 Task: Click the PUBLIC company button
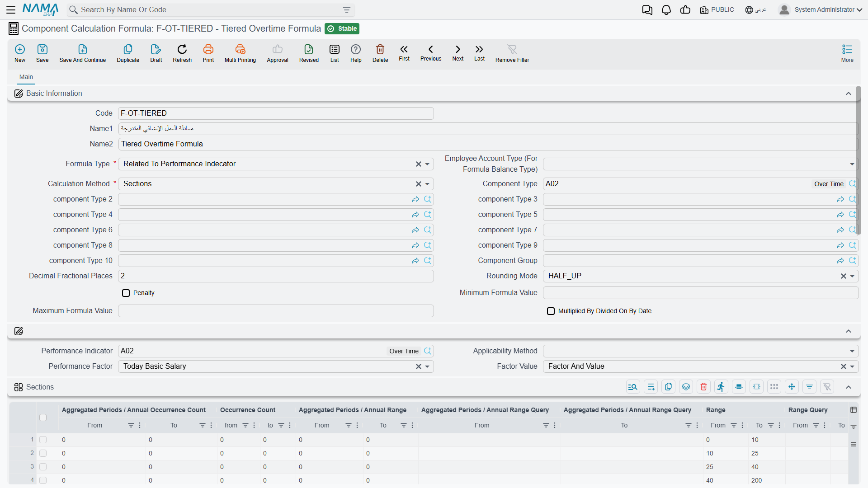pos(717,10)
